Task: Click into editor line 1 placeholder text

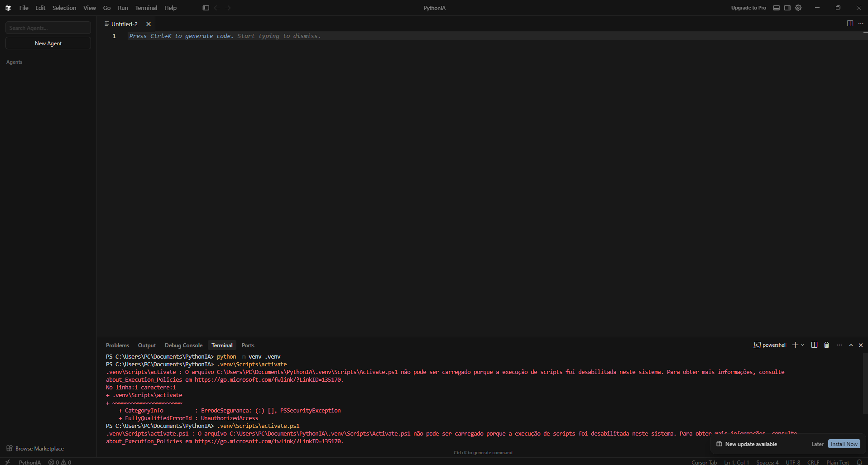Action: coord(225,36)
